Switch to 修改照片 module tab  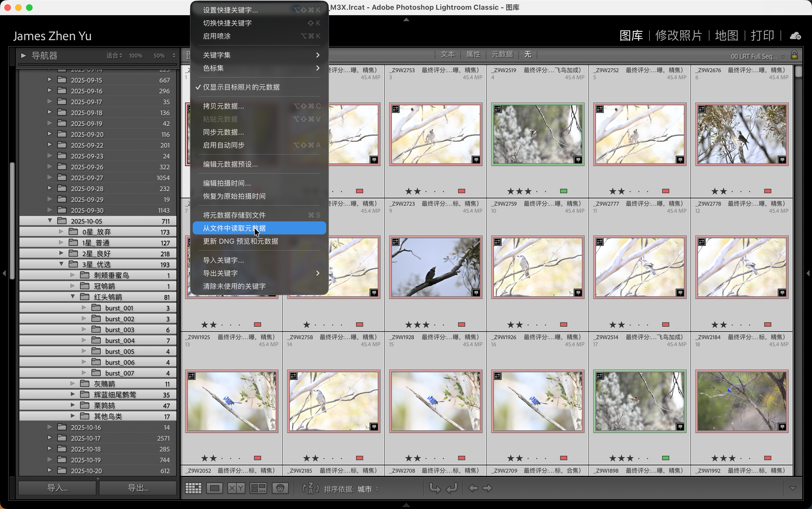678,36
